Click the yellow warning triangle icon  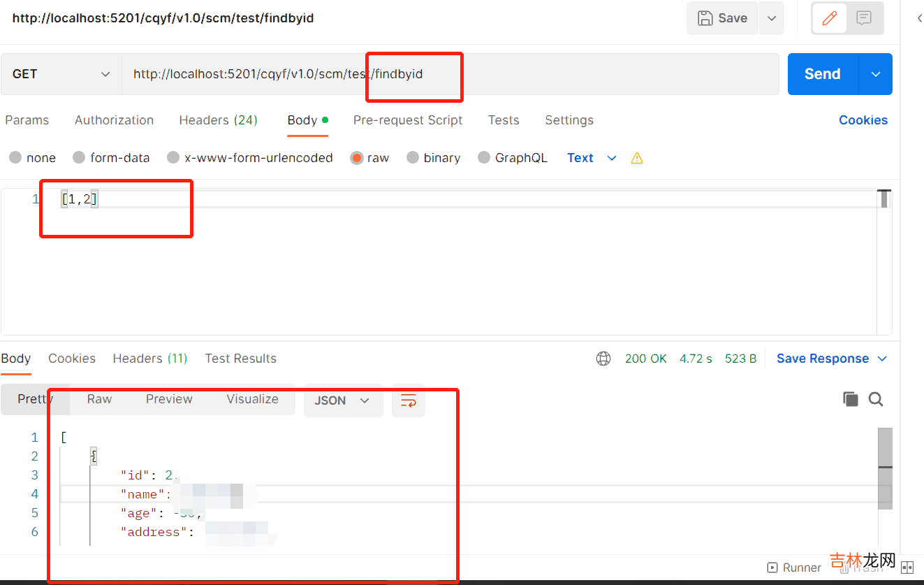pos(637,158)
